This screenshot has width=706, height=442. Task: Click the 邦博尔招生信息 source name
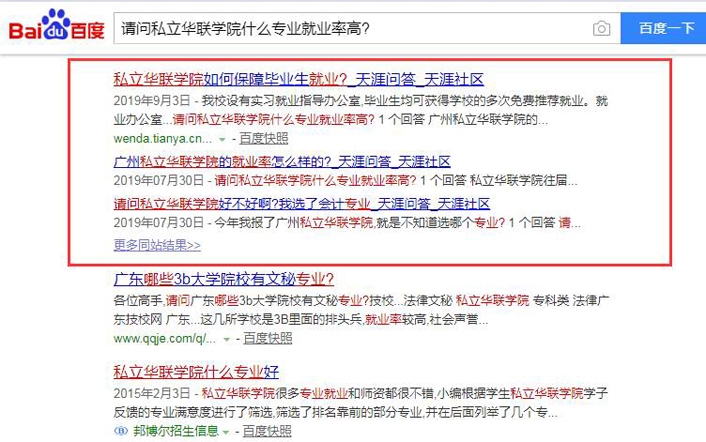pyautogui.click(x=176, y=431)
